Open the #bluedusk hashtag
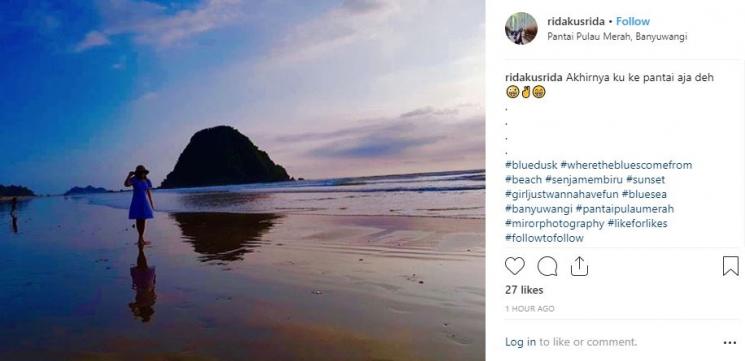745x361 pixels. coord(531,165)
